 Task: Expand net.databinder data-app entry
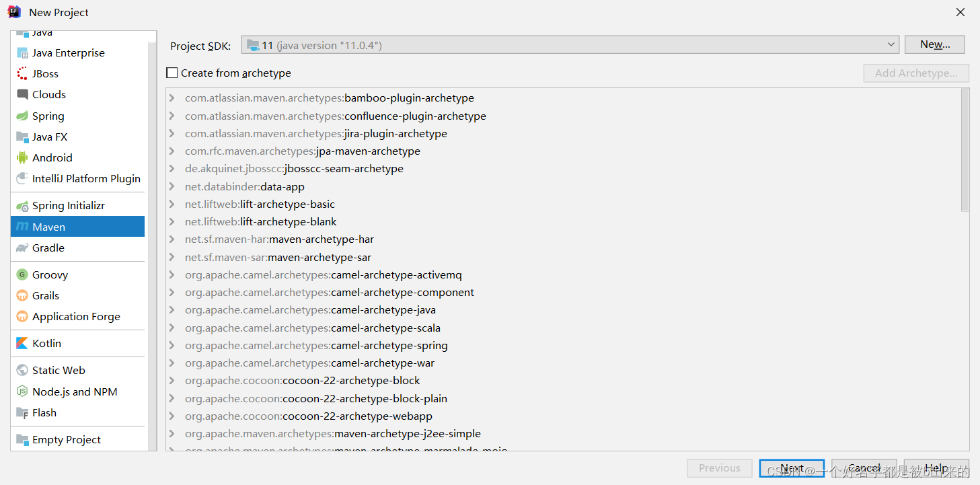click(x=172, y=186)
